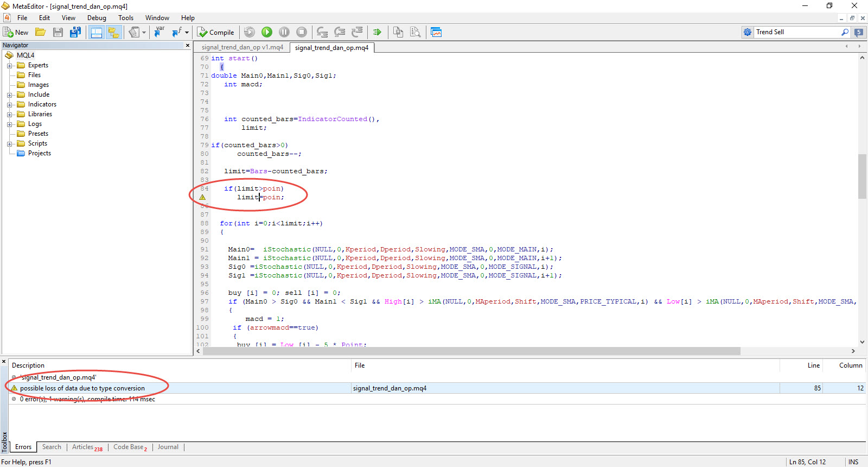Expand the Indicators folder tree node

9,105
